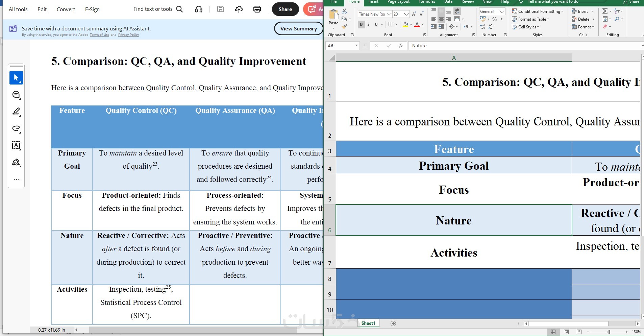Open the Format cells dropdown in Cells group
Screen dimensions: 644x336
pos(583,27)
